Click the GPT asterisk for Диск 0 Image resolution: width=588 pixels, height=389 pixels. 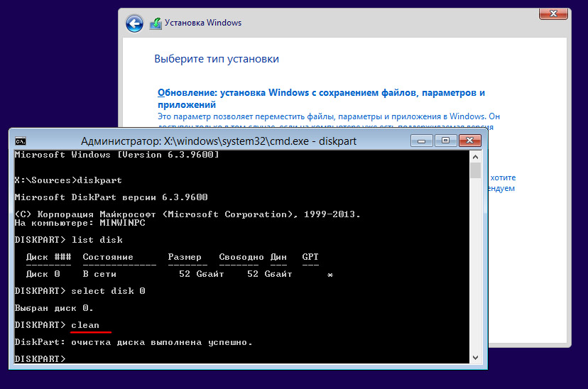point(330,275)
